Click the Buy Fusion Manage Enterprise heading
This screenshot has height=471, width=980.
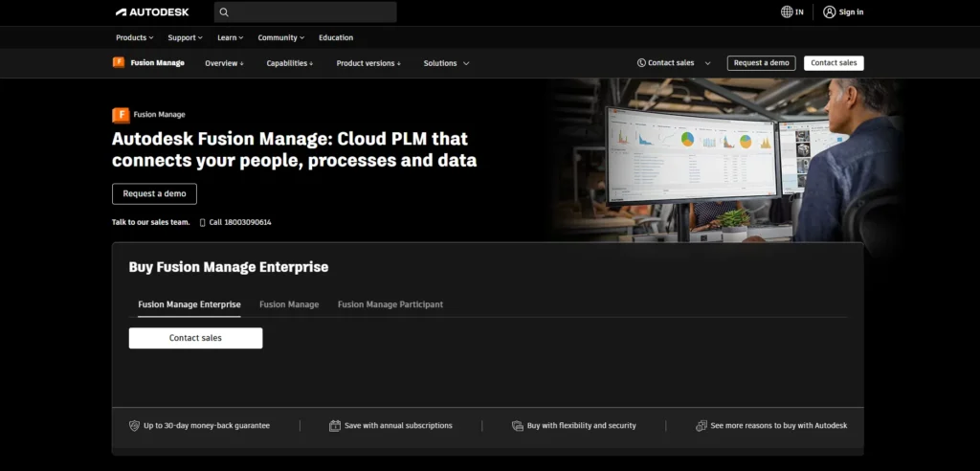(x=228, y=267)
